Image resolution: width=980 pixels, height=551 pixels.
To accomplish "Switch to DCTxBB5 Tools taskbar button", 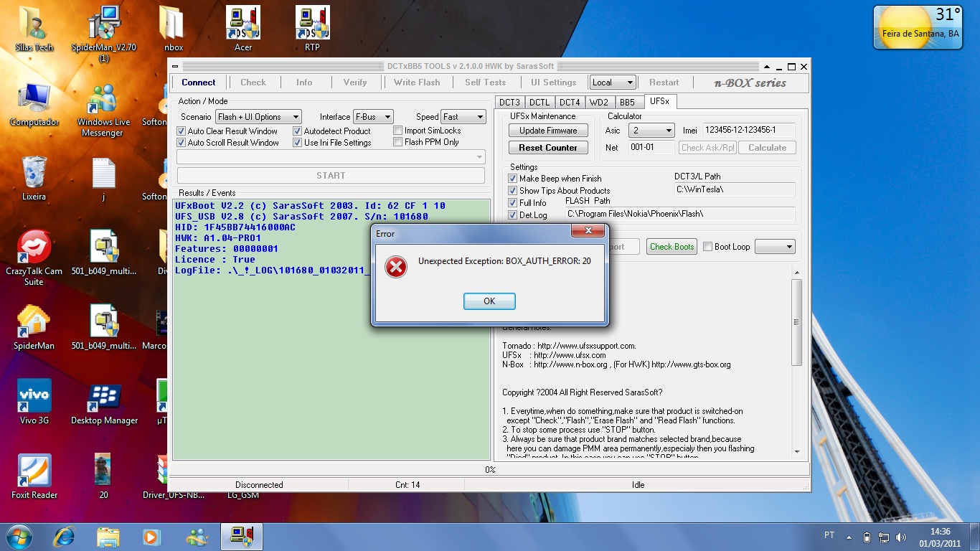I will tap(242, 537).
